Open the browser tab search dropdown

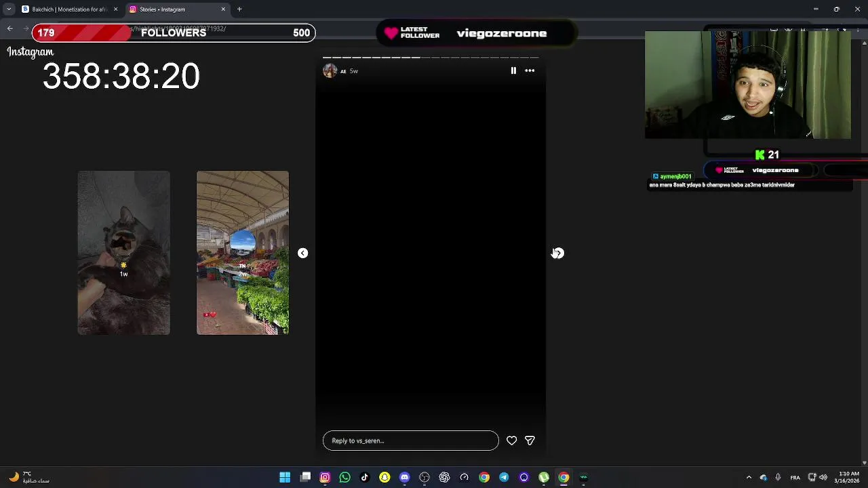pyautogui.click(x=9, y=9)
